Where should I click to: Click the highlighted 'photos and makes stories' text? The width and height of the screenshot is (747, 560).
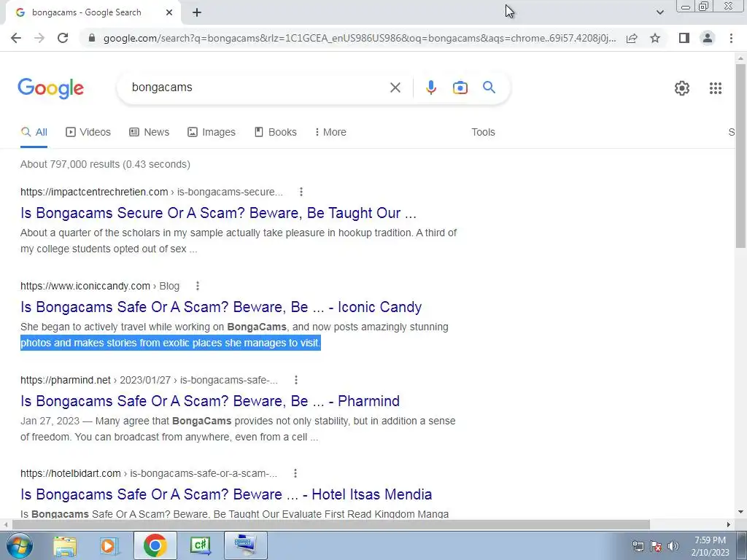click(171, 343)
